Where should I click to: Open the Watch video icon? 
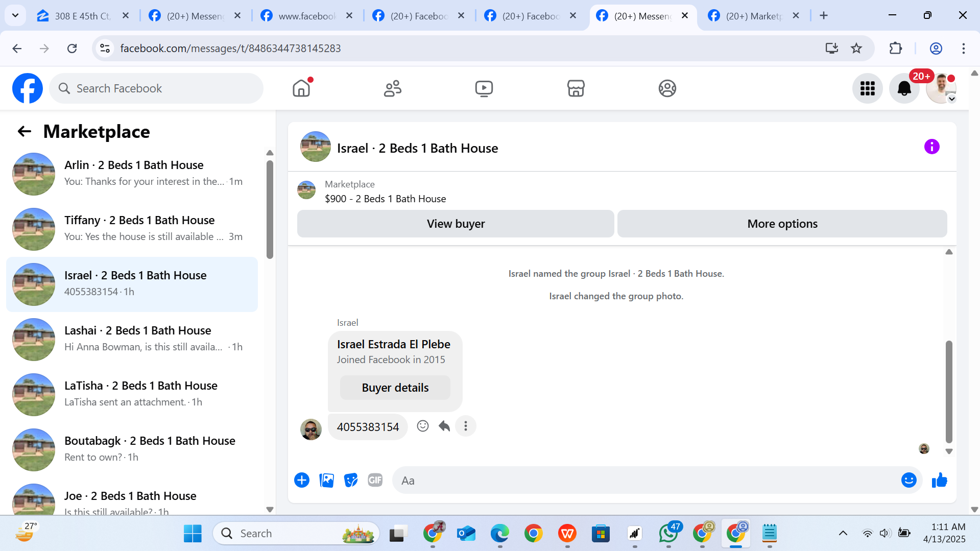coord(484,88)
